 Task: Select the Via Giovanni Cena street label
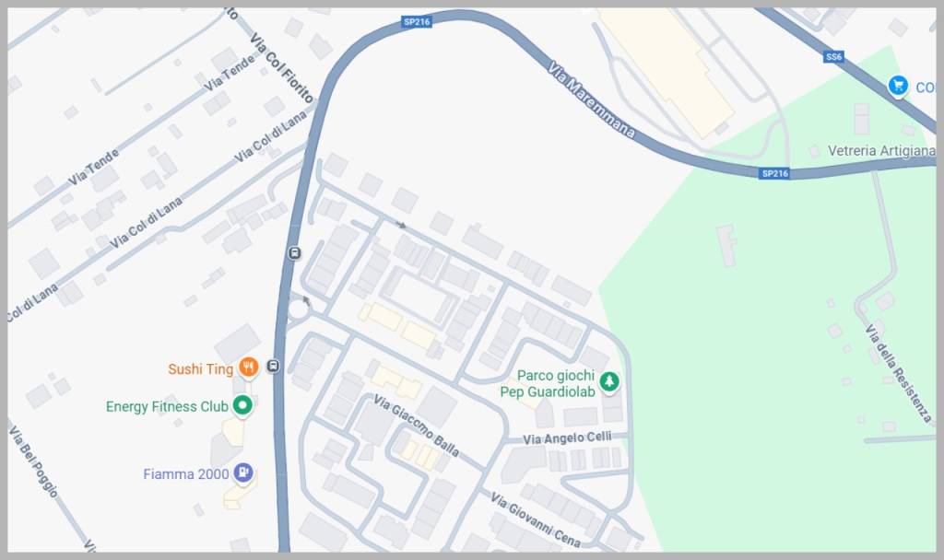point(536,519)
